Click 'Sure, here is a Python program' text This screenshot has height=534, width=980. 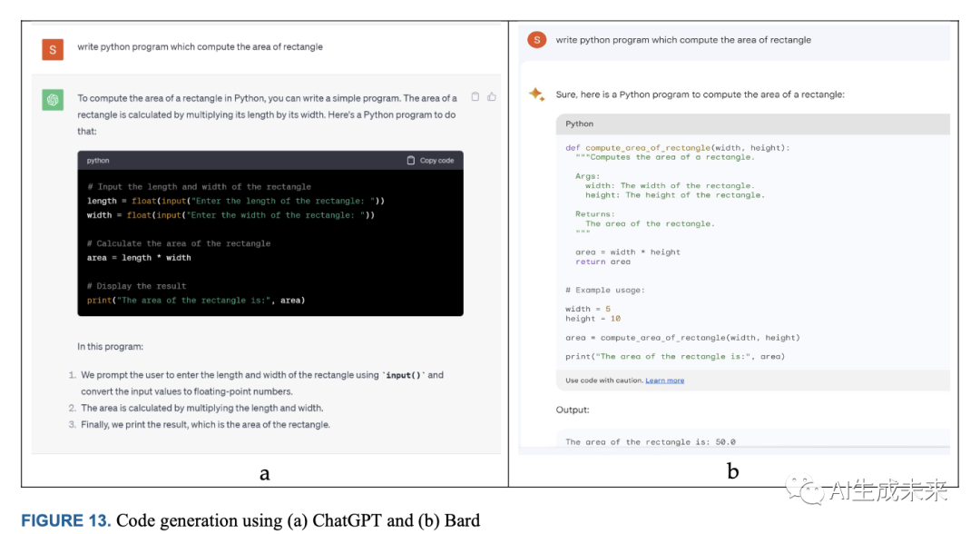tap(700, 94)
